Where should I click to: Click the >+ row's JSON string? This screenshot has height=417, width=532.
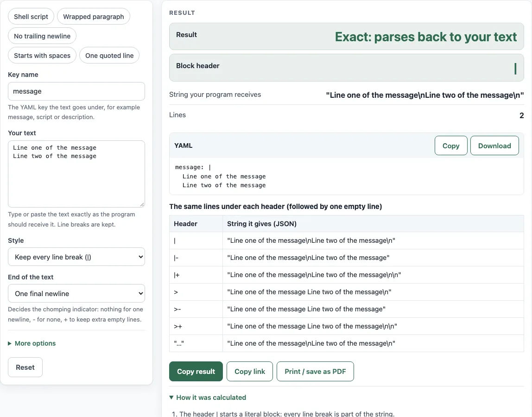point(312,326)
